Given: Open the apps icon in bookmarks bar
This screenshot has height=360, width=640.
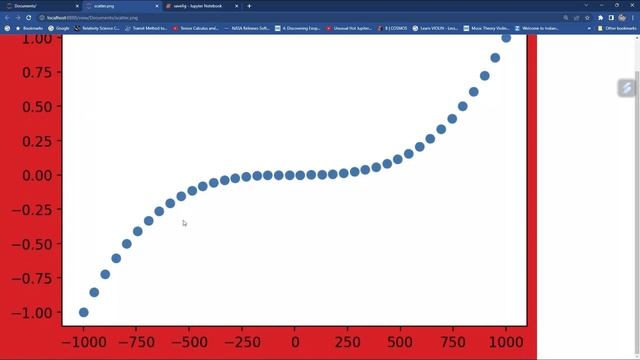Looking at the screenshot, I should (x=7, y=28).
